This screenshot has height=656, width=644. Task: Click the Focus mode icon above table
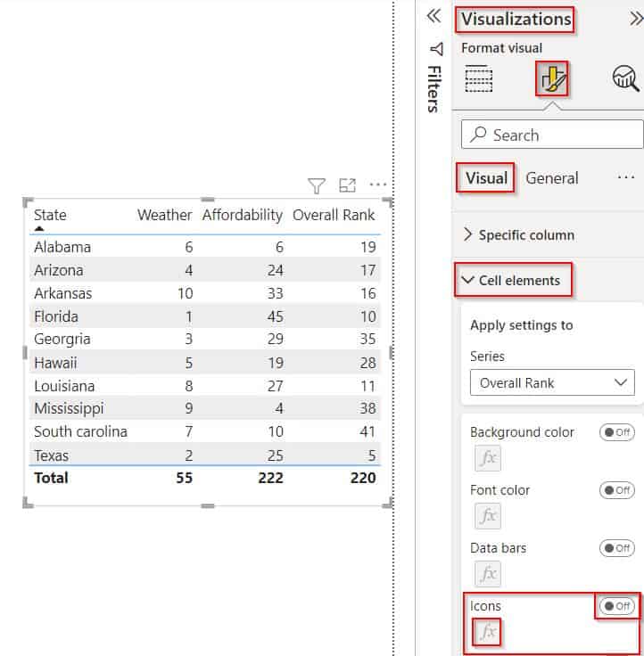pyautogui.click(x=347, y=185)
